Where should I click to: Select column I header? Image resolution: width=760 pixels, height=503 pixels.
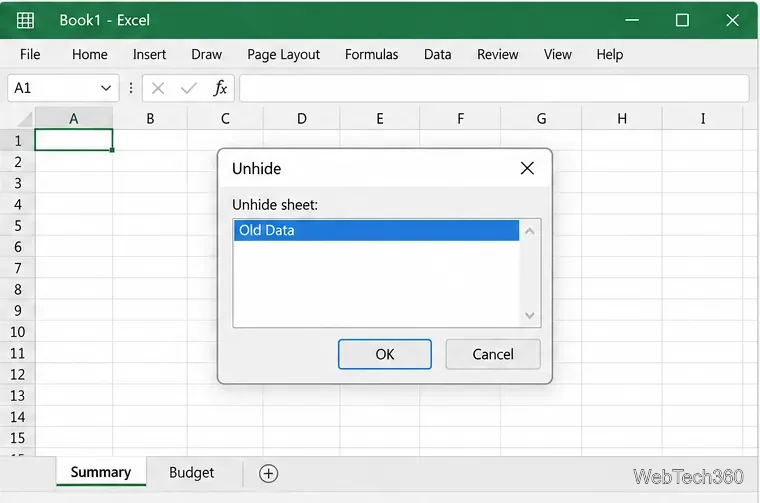point(703,119)
